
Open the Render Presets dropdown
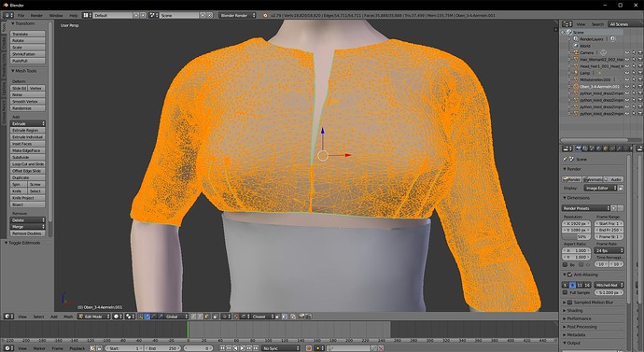[x=586, y=208]
